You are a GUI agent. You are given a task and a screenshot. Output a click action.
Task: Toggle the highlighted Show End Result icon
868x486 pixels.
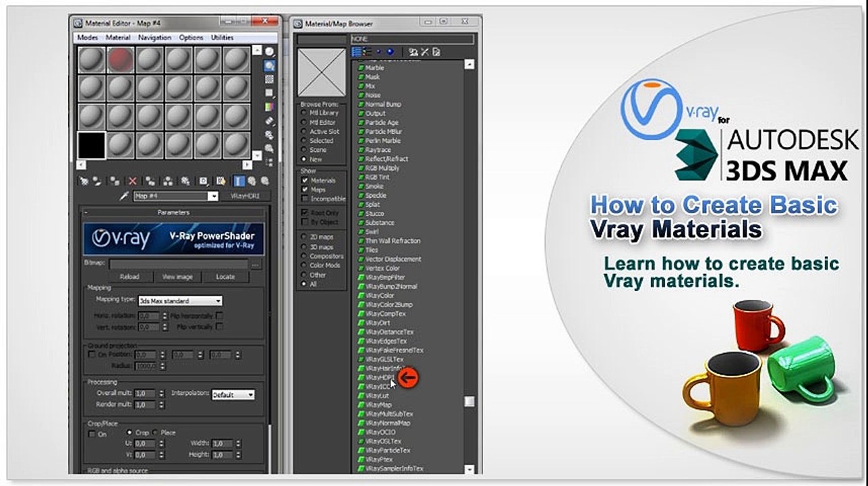pos(239,181)
